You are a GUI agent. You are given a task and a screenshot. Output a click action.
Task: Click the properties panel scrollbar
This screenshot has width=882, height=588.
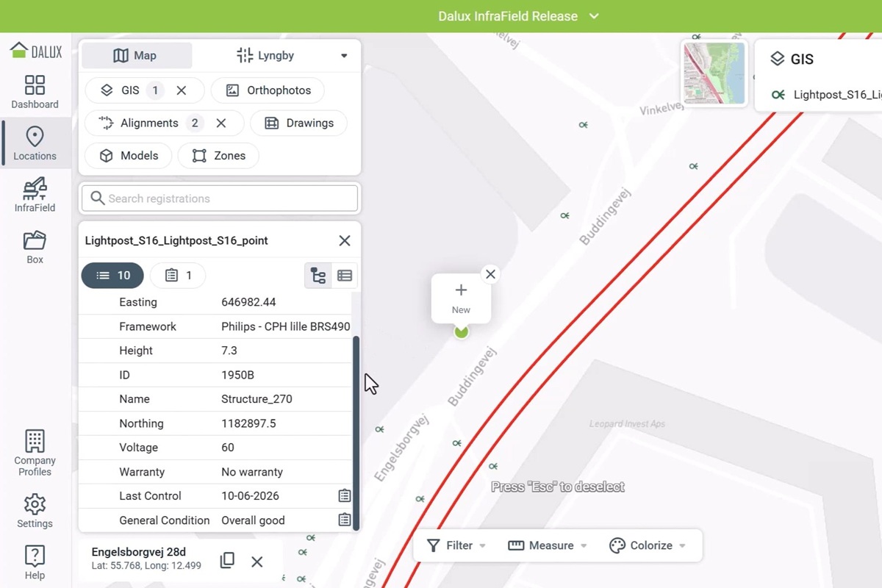[357, 434]
